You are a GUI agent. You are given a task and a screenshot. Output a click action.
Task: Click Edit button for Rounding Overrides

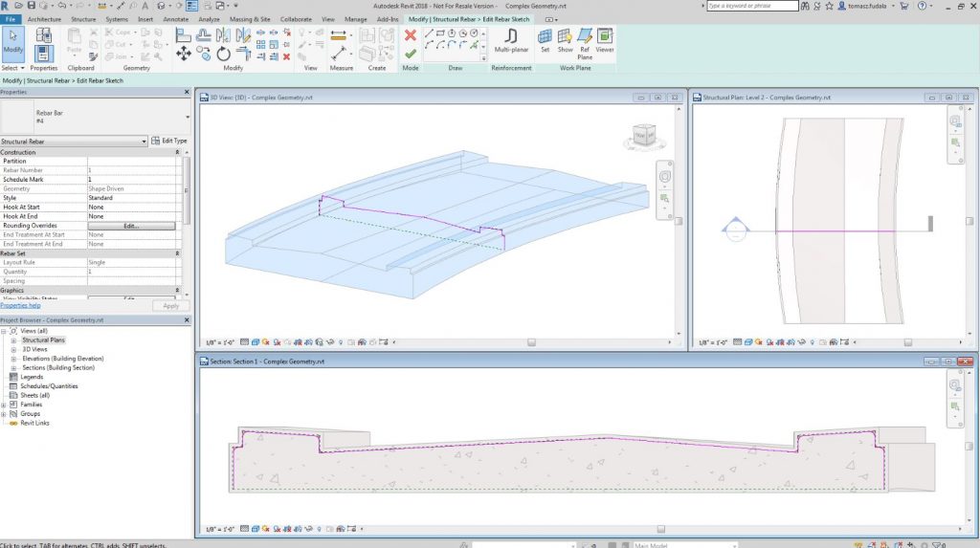131,226
